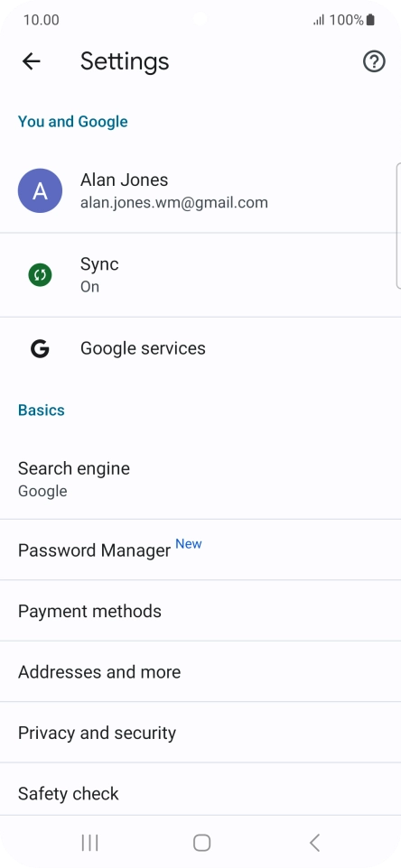401x868 pixels.
Task: Tap the Android recent apps button
Action: click(89, 843)
